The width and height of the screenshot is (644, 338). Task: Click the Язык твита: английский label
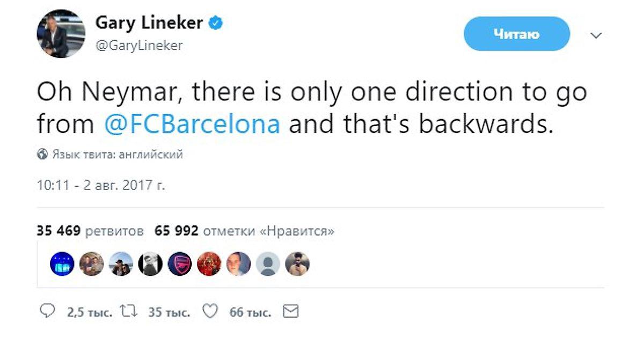tap(118, 155)
